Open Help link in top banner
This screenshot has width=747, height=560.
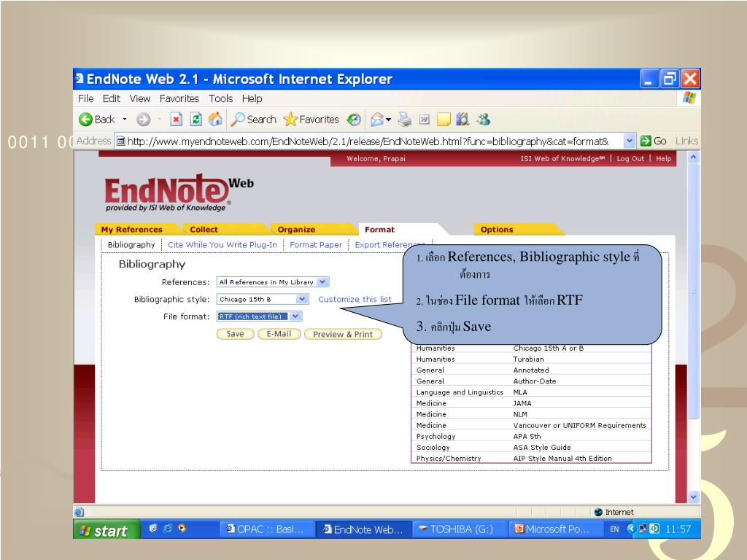coord(664,158)
